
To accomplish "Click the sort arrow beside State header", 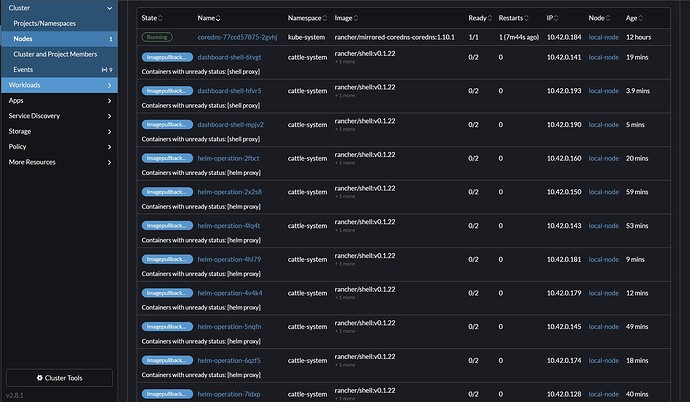I will coord(162,18).
